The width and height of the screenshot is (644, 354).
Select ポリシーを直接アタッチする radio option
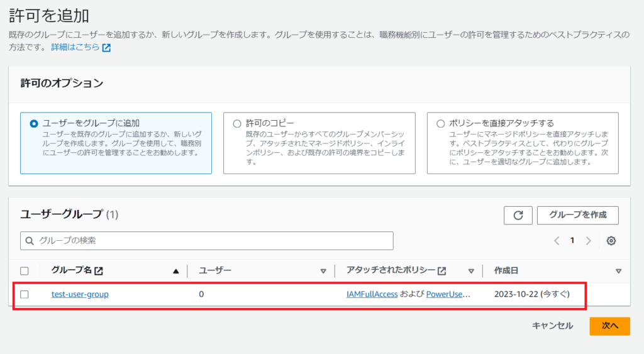coord(440,123)
